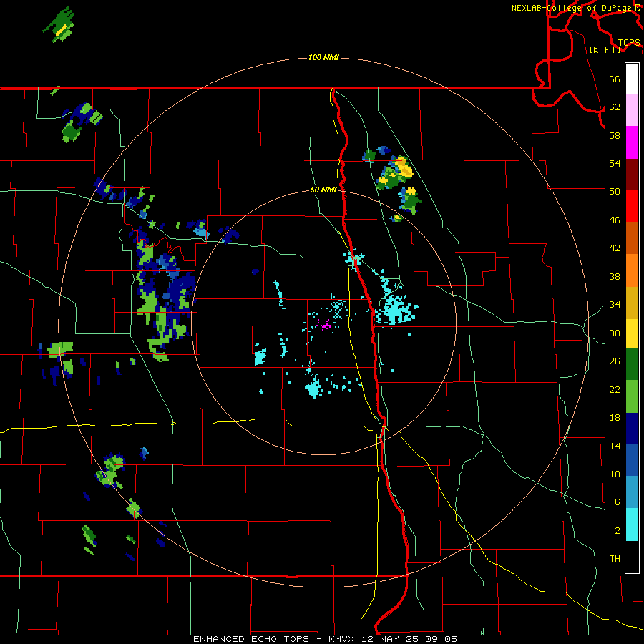
Task: Click the magenta echo cluster near radar center
Action: click(324, 325)
